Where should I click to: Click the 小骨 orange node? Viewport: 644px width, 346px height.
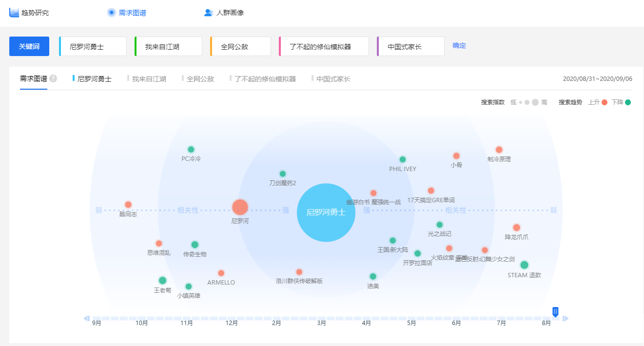[x=456, y=156]
